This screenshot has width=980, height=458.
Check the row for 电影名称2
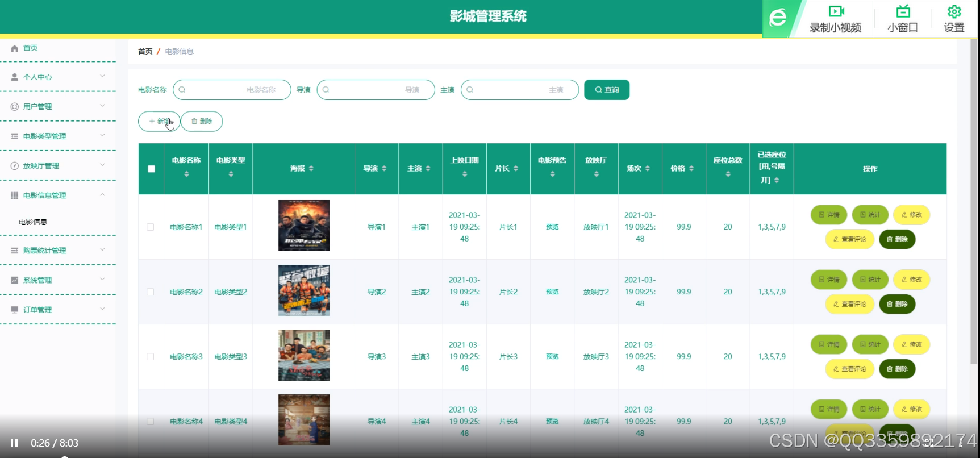[x=151, y=292]
